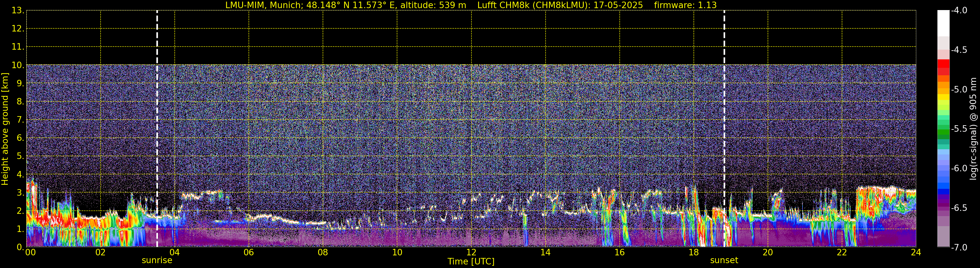
Task: Click the '04' time axis tick label
Action: pos(175,253)
